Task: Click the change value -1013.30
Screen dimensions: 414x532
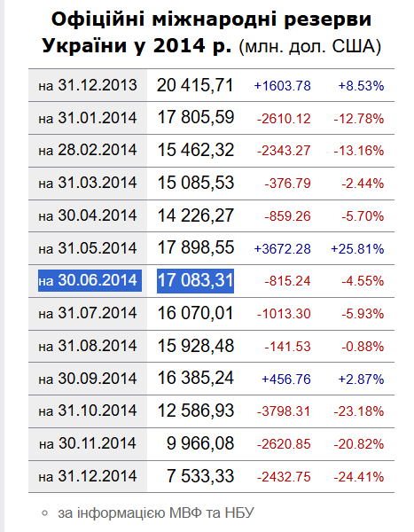Action: (x=284, y=314)
